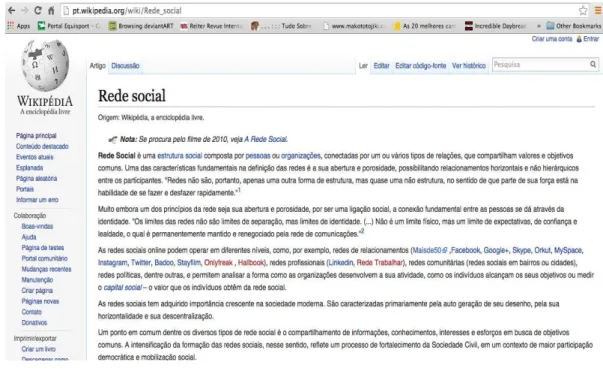Viewport: 603px width, 374px height.
Task: Open Páginas novas sidebar link
Action: (x=40, y=301)
